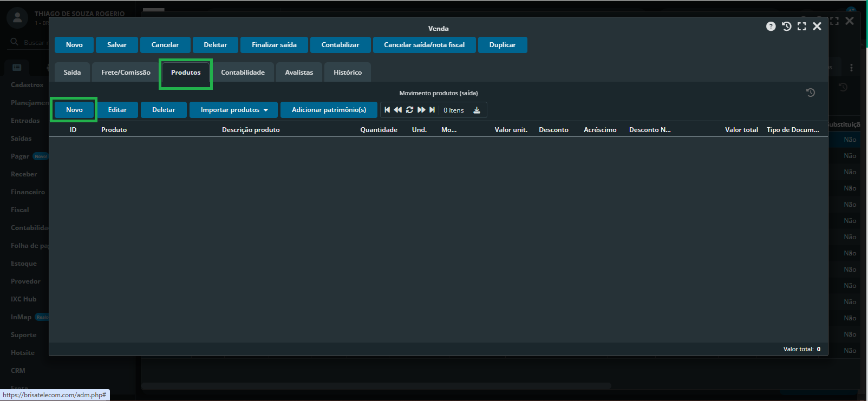Open the Frete/Comissão tab
This screenshot has height=401, width=868.
[126, 73]
